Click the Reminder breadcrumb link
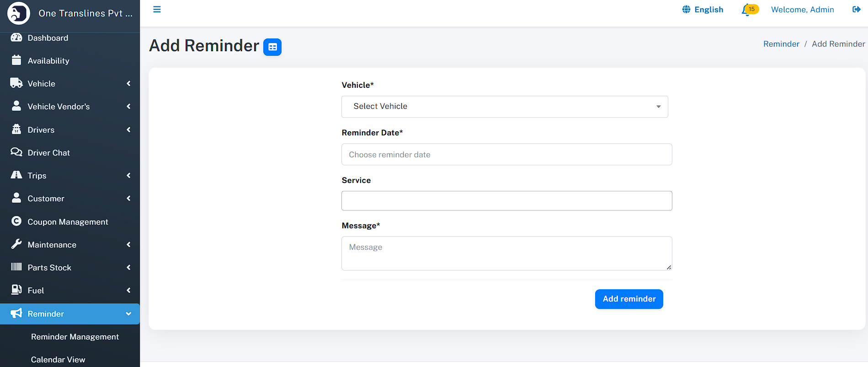 point(781,44)
